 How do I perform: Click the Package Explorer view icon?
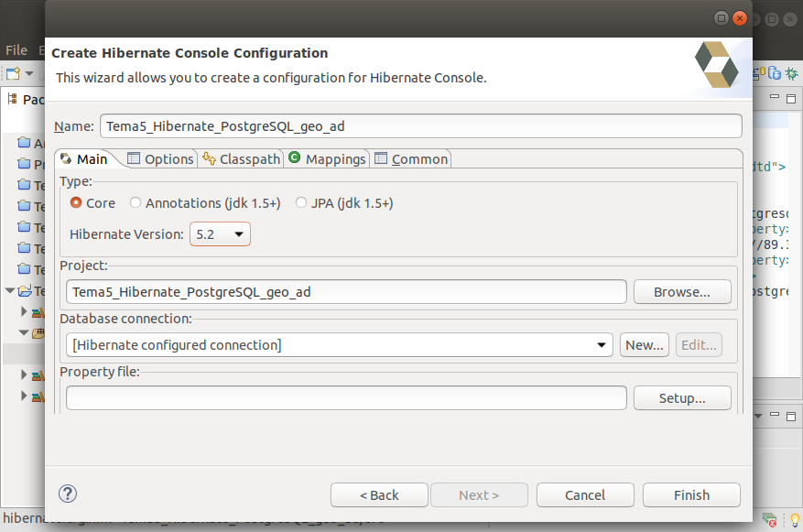pyautogui.click(x=12, y=99)
